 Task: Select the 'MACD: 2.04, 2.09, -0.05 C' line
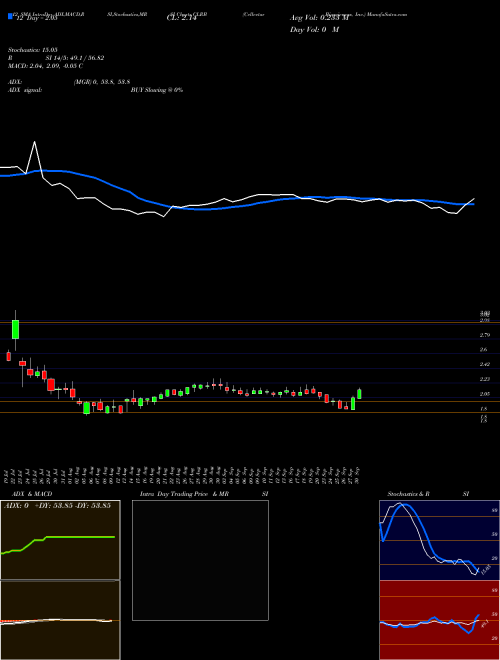45,66
